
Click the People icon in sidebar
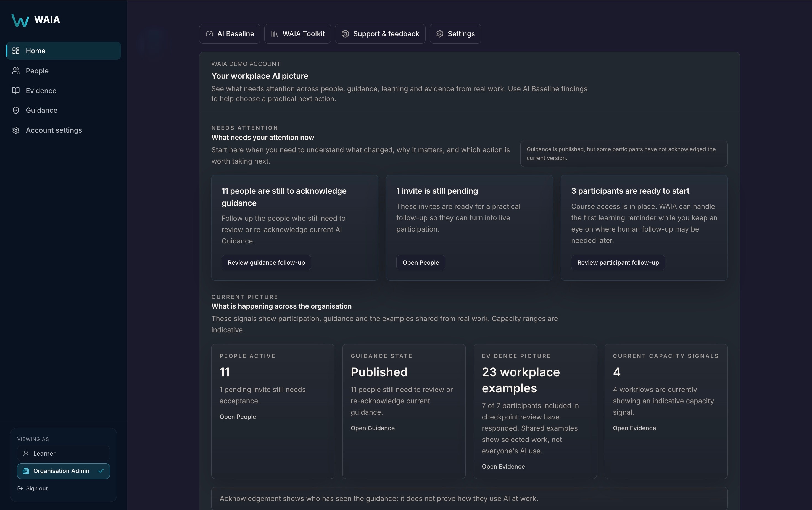pyautogui.click(x=16, y=70)
